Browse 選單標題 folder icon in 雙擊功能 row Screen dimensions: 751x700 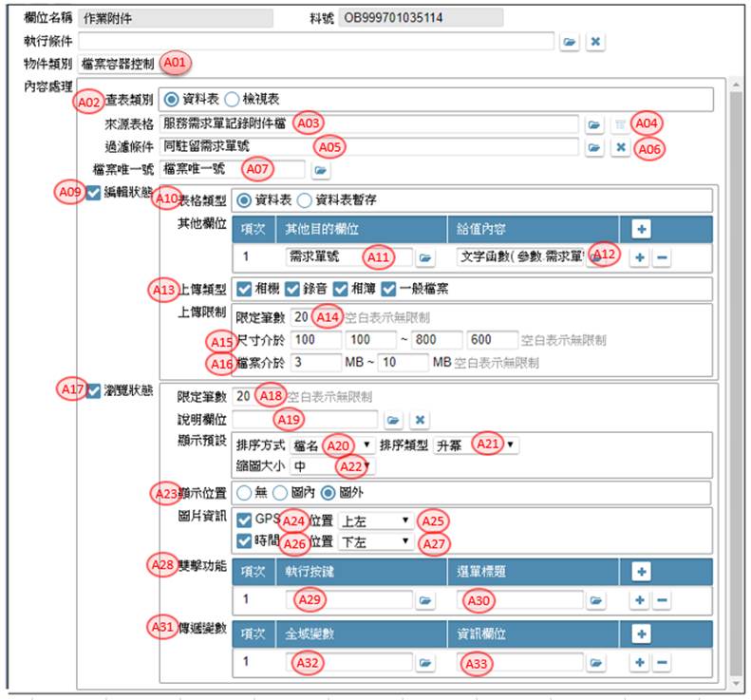(x=595, y=600)
